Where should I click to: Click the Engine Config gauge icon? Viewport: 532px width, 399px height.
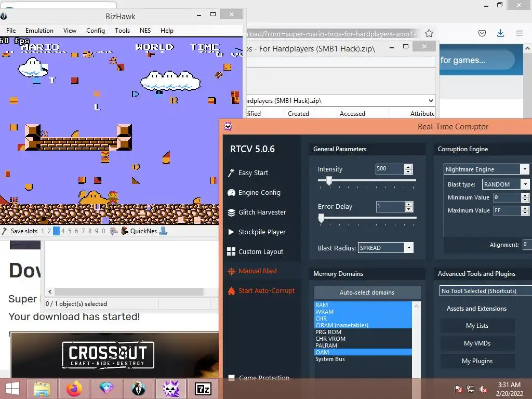tap(231, 193)
